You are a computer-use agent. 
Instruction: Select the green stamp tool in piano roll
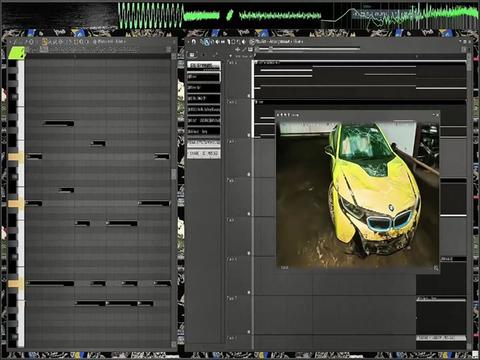point(17,53)
